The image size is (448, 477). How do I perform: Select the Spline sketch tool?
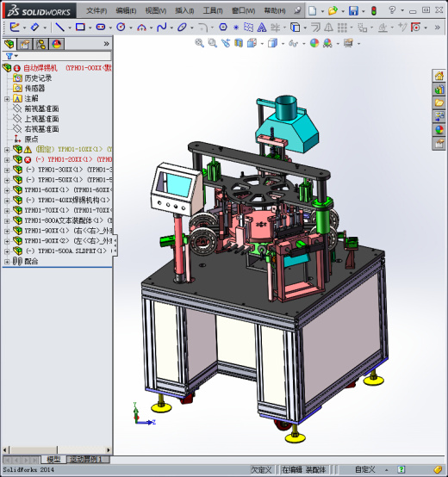point(162,27)
